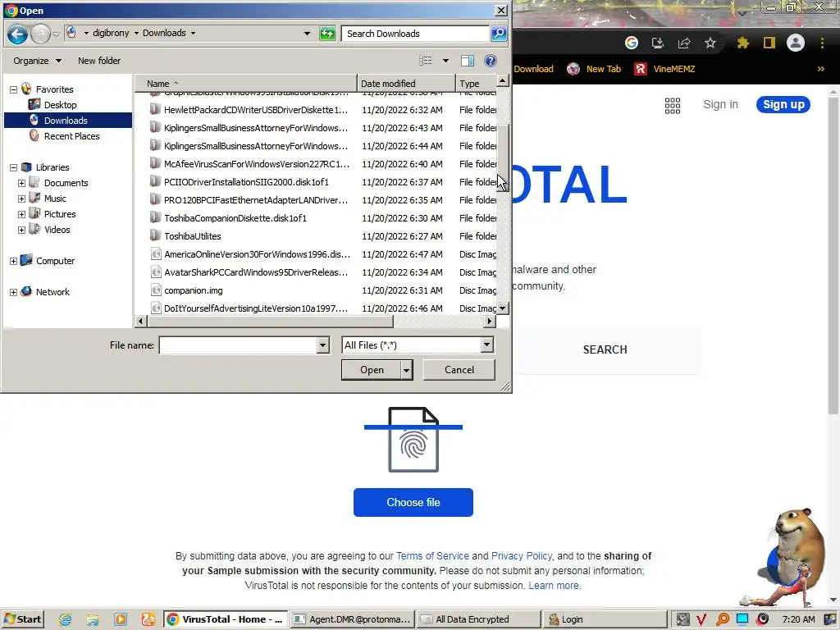This screenshot has height=630, width=840.
Task: Expand the Videos library node
Action: 21,230
